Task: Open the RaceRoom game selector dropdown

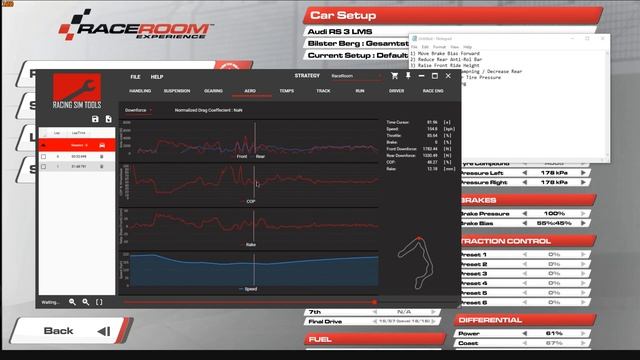Action: (x=356, y=76)
